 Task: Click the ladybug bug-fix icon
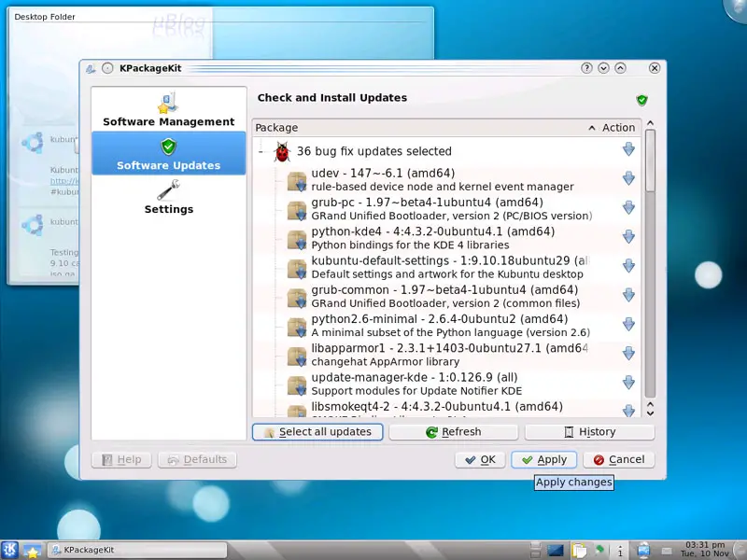(282, 152)
